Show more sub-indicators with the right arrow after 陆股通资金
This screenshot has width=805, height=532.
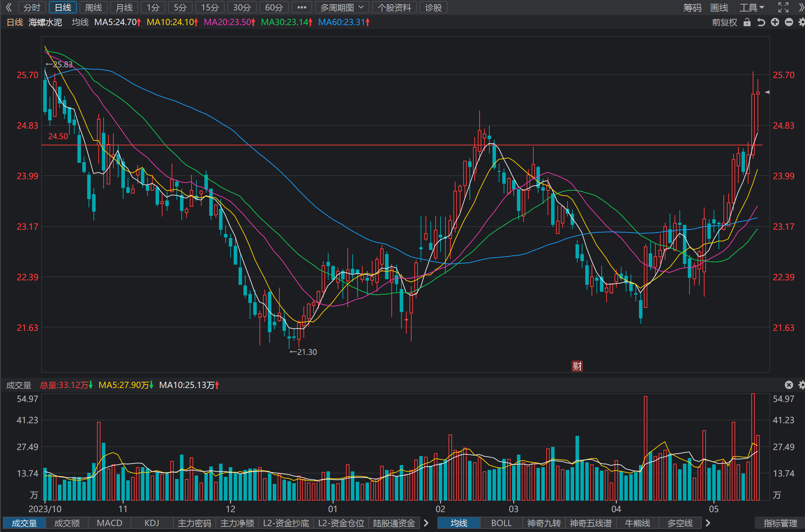coord(426,523)
